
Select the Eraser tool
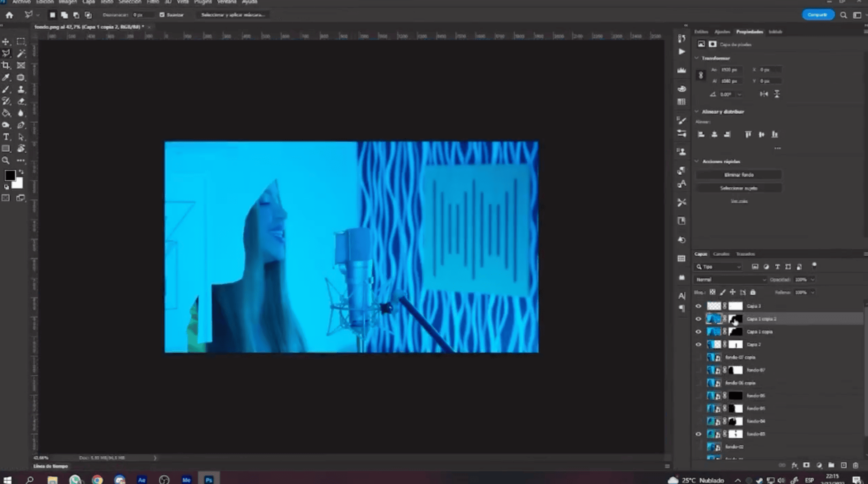click(x=21, y=101)
